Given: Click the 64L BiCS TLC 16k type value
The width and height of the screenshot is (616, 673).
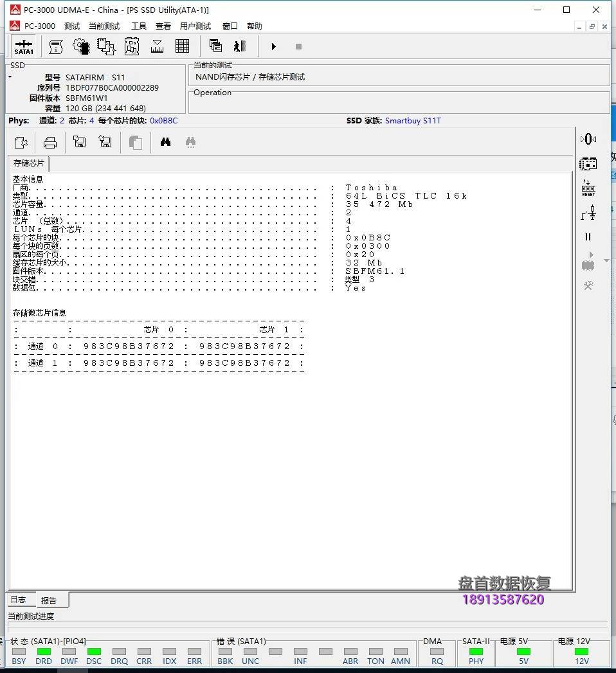Looking at the screenshot, I should (406, 195).
